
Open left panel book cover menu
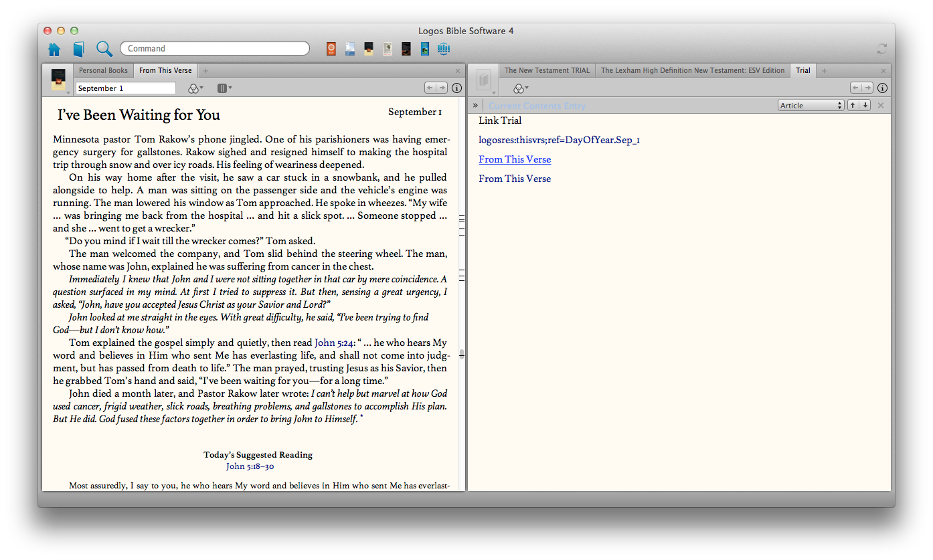(59, 80)
